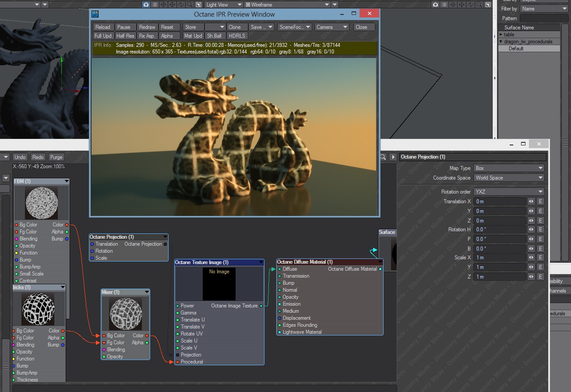This screenshot has height=392, width=571.
Task: Open the Coordinate Space dropdown
Action: point(509,178)
